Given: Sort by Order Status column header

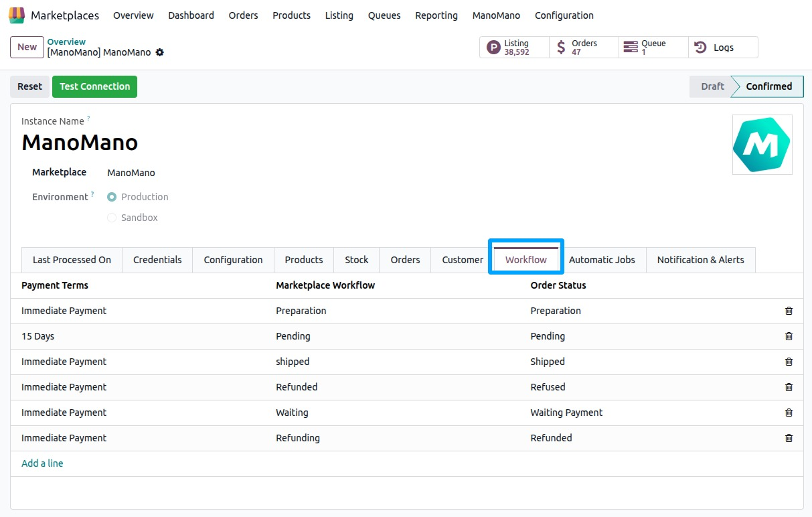Looking at the screenshot, I should (558, 285).
